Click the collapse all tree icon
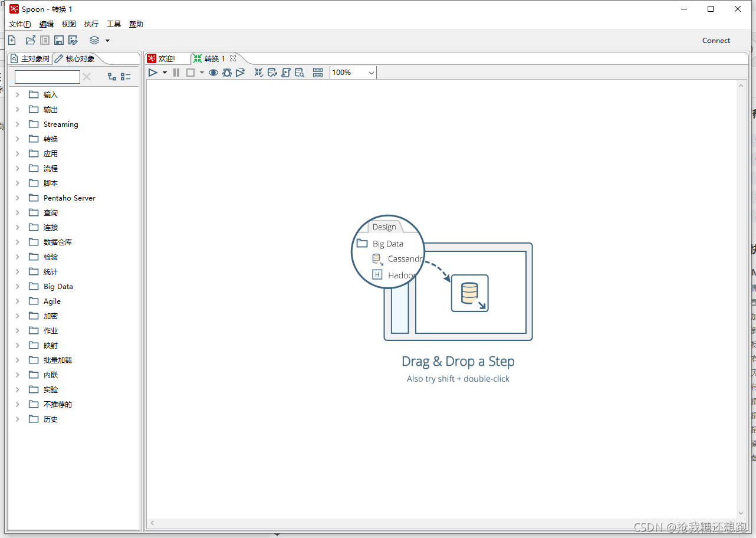The height and width of the screenshot is (538, 756). point(126,77)
